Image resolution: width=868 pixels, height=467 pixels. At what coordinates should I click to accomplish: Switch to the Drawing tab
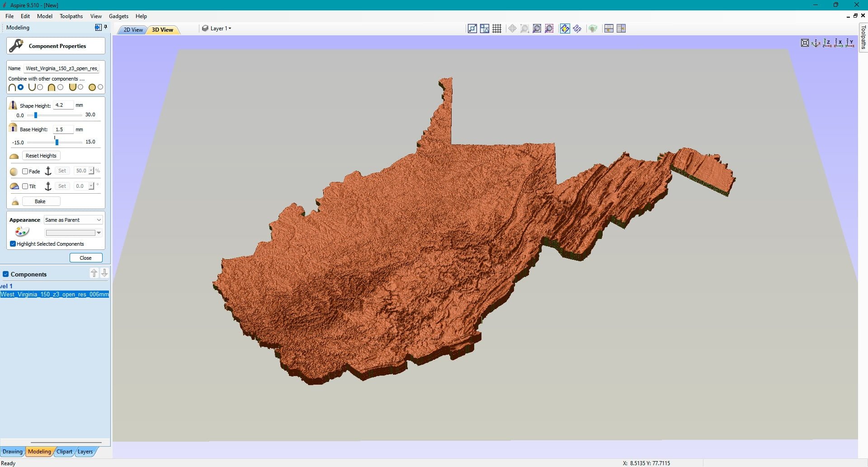13,452
